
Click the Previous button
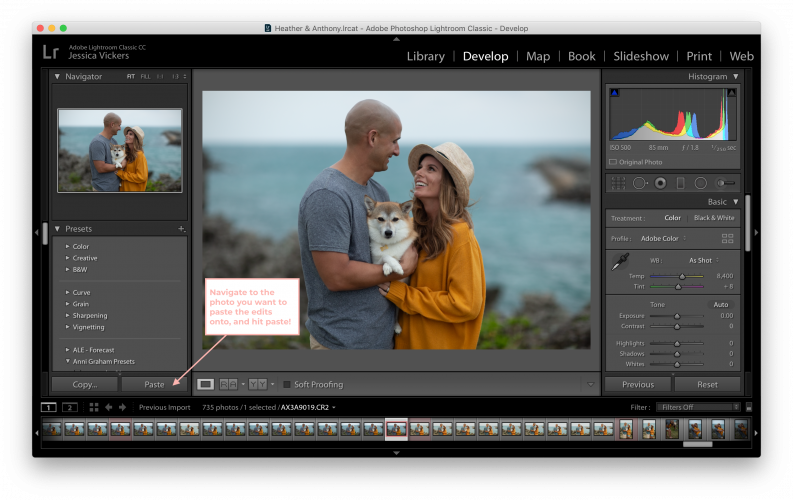click(638, 385)
